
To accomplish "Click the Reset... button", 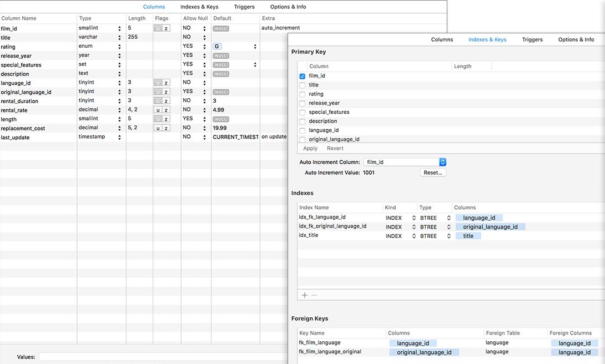I will [x=433, y=173].
